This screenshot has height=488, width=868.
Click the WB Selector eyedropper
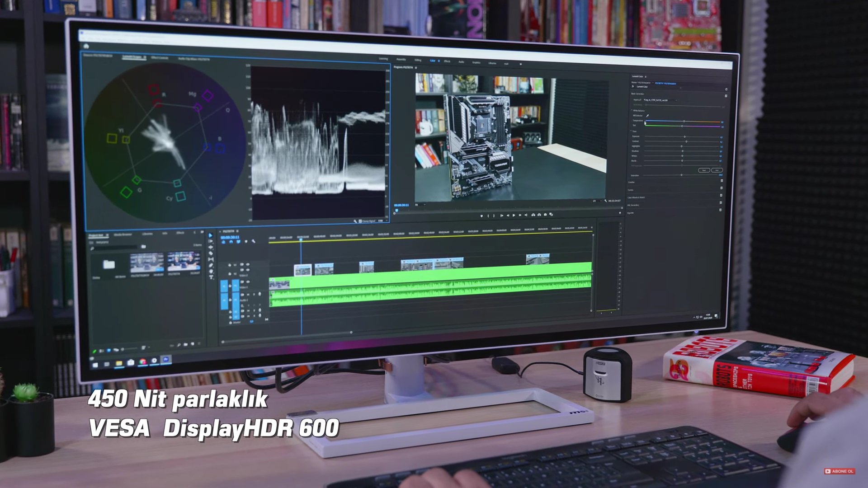[647, 116]
